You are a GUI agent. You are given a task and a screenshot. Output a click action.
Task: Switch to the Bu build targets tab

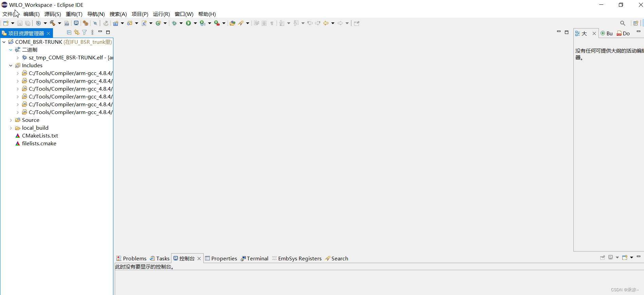pyautogui.click(x=607, y=33)
